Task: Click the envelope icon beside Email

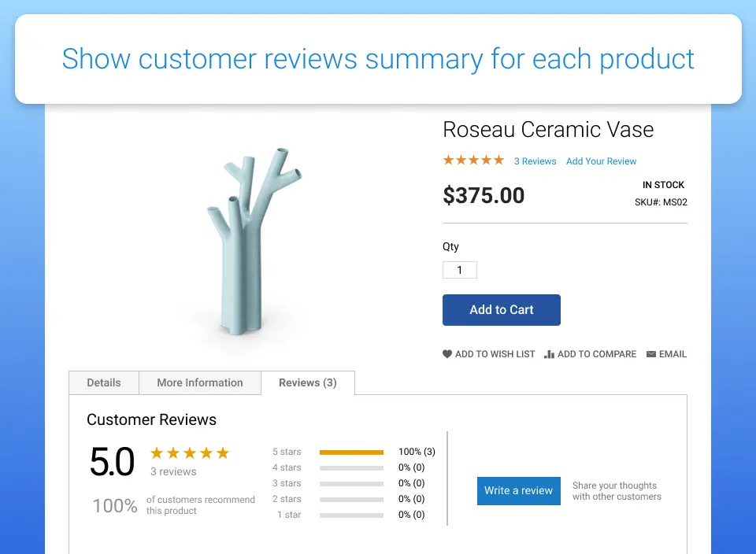Action: [651, 354]
